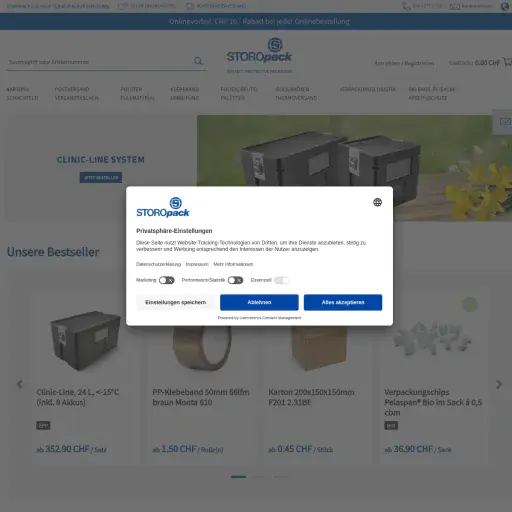
Task: Open Verpackungschips Pelaspan Bio product title
Action: 433,402
